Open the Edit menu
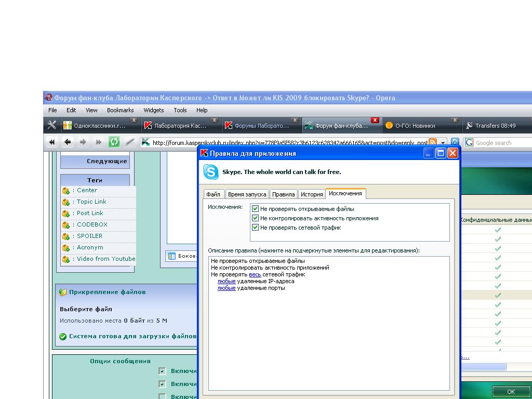Viewport: 532px width, 399px height. [71, 110]
